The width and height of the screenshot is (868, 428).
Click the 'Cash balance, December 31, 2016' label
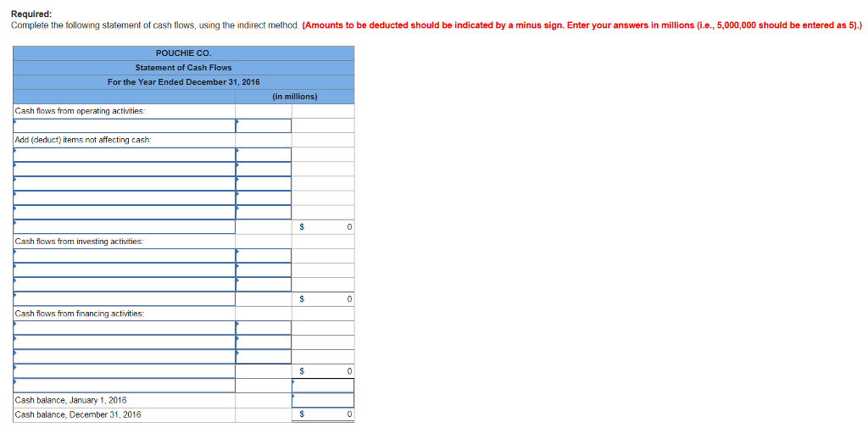pyautogui.click(x=78, y=414)
